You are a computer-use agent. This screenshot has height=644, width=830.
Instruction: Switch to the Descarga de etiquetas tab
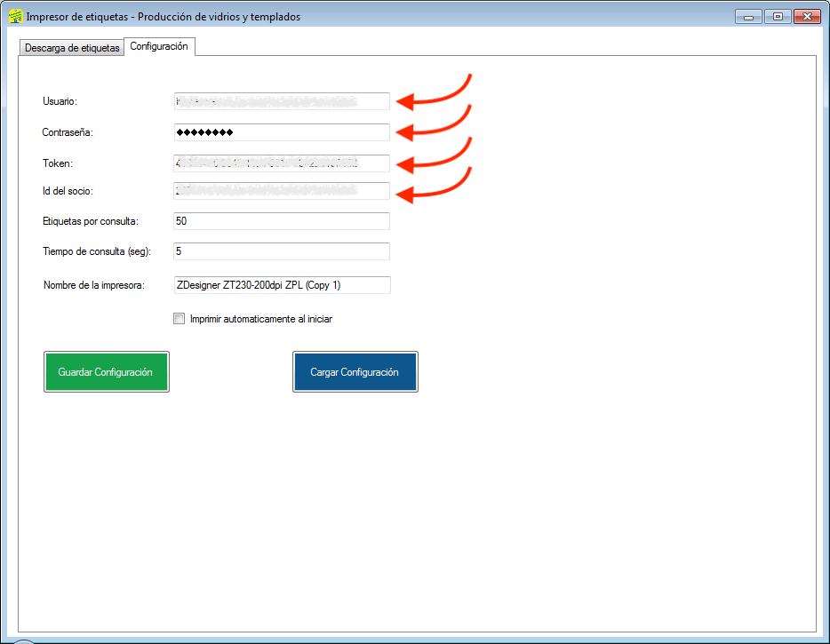[72, 48]
